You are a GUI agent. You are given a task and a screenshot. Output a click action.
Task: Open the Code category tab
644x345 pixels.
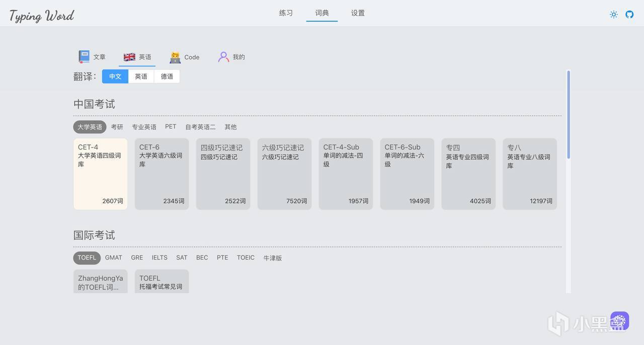coord(184,57)
